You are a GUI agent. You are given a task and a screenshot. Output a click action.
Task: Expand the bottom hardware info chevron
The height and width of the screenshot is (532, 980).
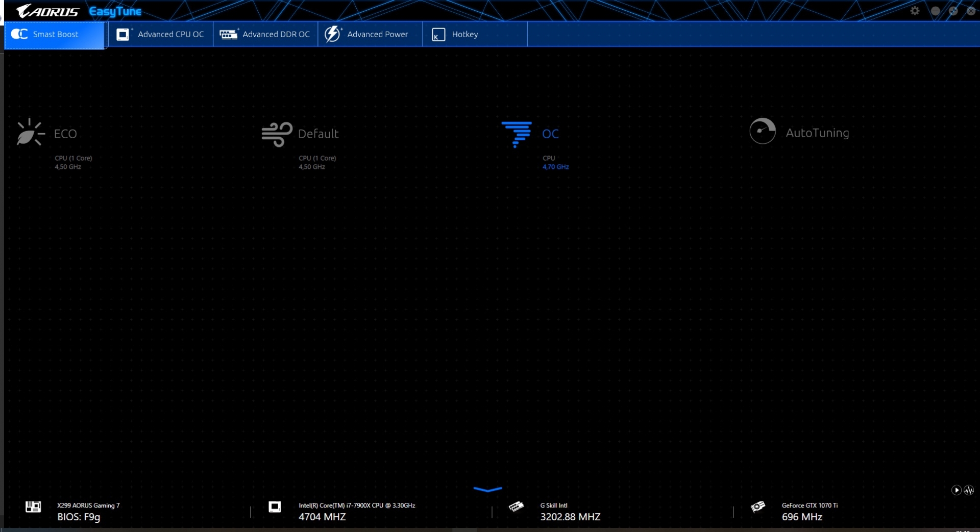[487, 489]
